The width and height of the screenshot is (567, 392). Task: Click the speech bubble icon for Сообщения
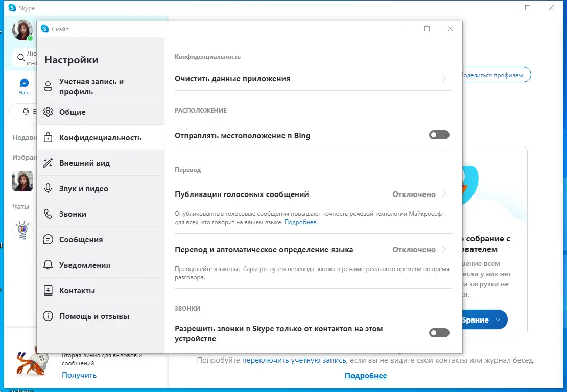coord(48,240)
